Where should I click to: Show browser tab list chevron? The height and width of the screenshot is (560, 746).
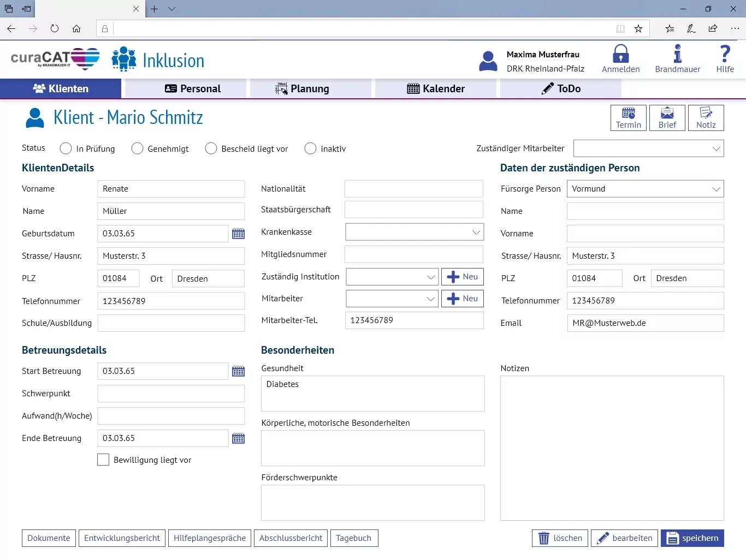click(171, 9)
